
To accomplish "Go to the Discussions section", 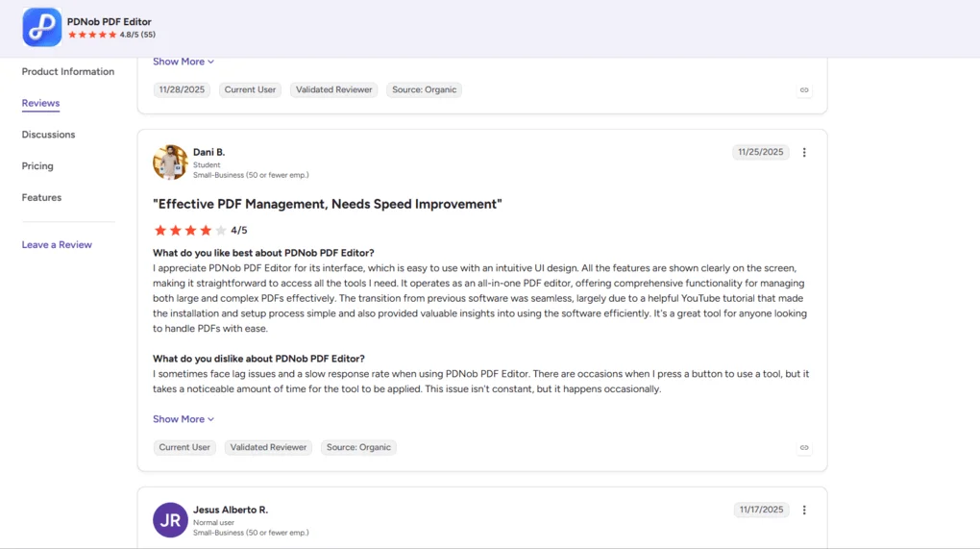I will coord(48,135).
